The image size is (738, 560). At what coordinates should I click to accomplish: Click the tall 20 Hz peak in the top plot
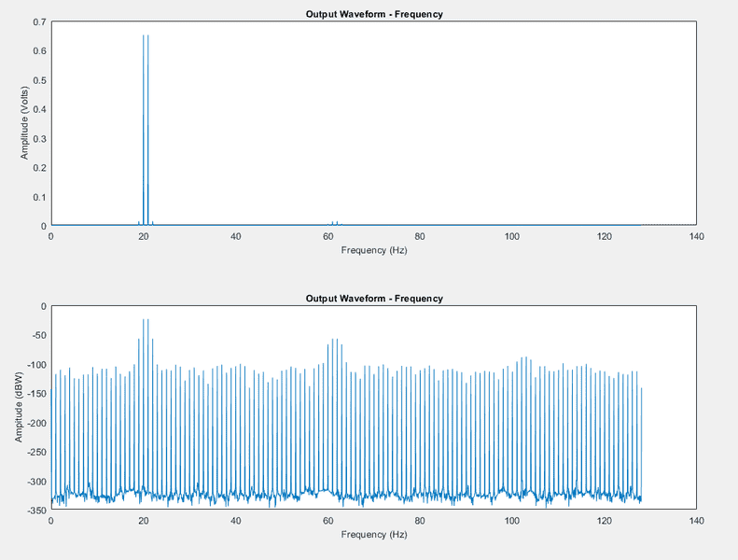tap(146, 130)
